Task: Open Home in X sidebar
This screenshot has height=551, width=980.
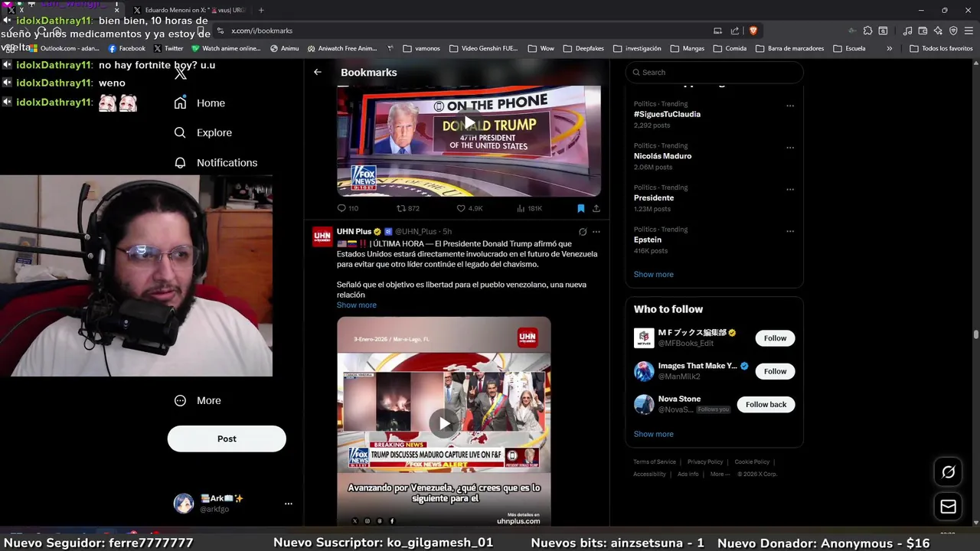Action: [x=200, y=103]
